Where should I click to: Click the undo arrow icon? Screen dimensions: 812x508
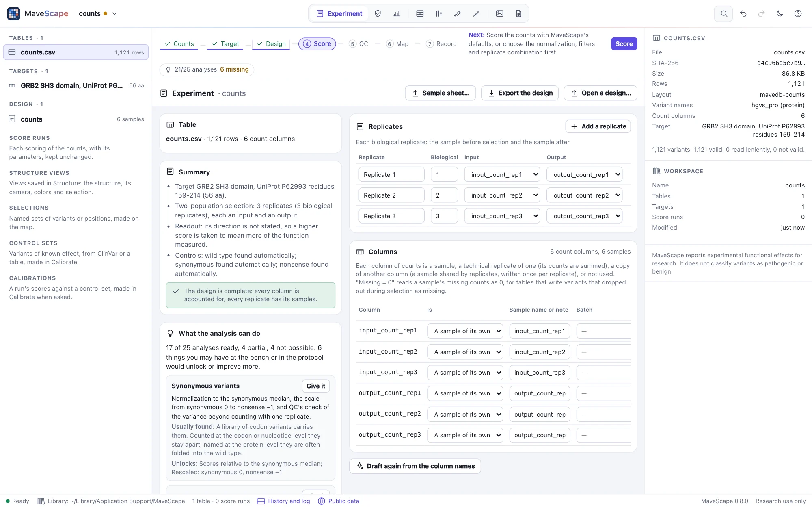743,13
